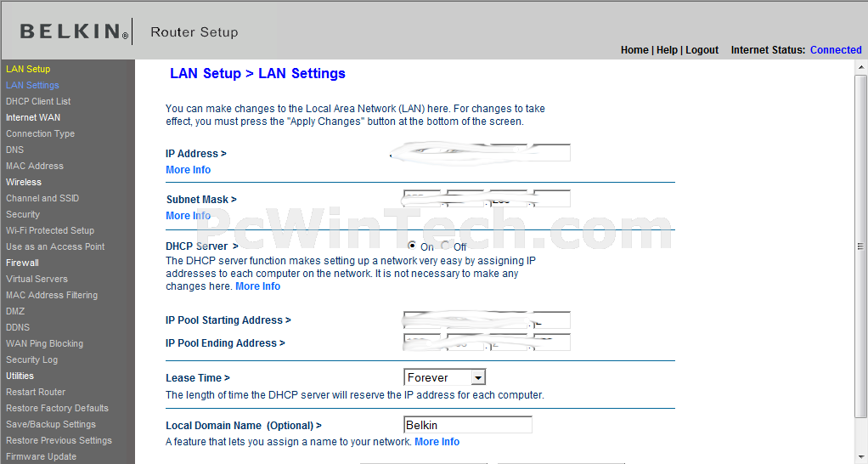
Task: Select LAN Settings in the sidebar
Action: point(32,85)
